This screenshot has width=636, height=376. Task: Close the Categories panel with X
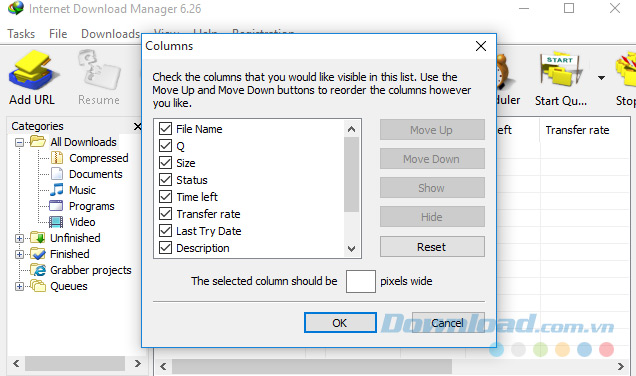138,127
